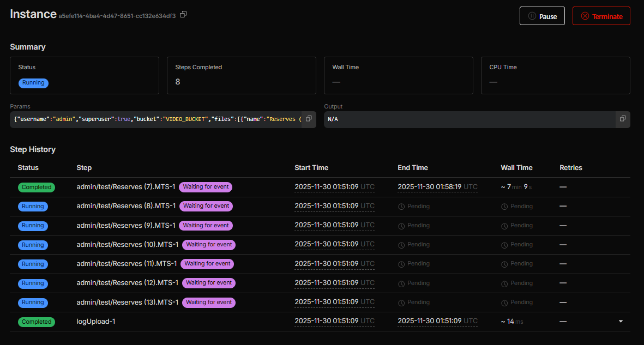
Task: Click start time of Reserves (13).MTS-1 row
Action: [334, 302]
